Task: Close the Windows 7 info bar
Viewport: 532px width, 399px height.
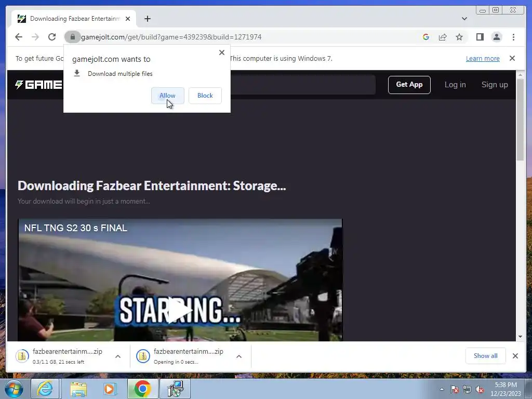Action: (x=512, y=58)
